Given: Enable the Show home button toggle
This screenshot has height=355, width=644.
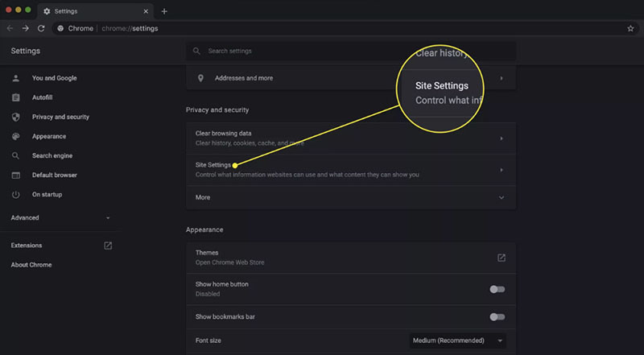Looking at the screenshot, I should click(x=497, y=289).
